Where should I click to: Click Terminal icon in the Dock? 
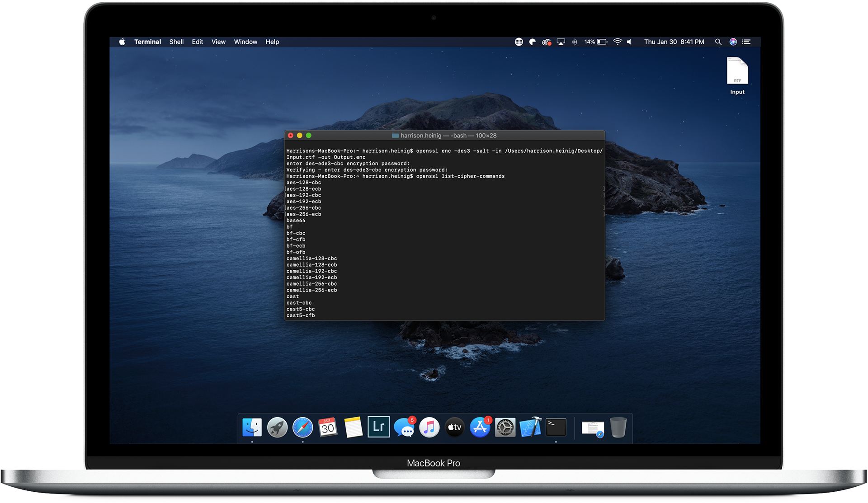coord(556,427)
